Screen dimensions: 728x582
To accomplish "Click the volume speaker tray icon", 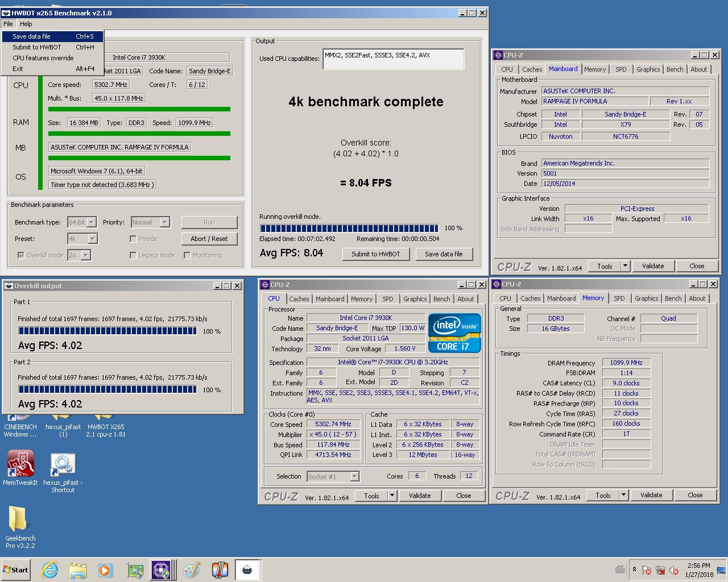I will coord(674,570).
